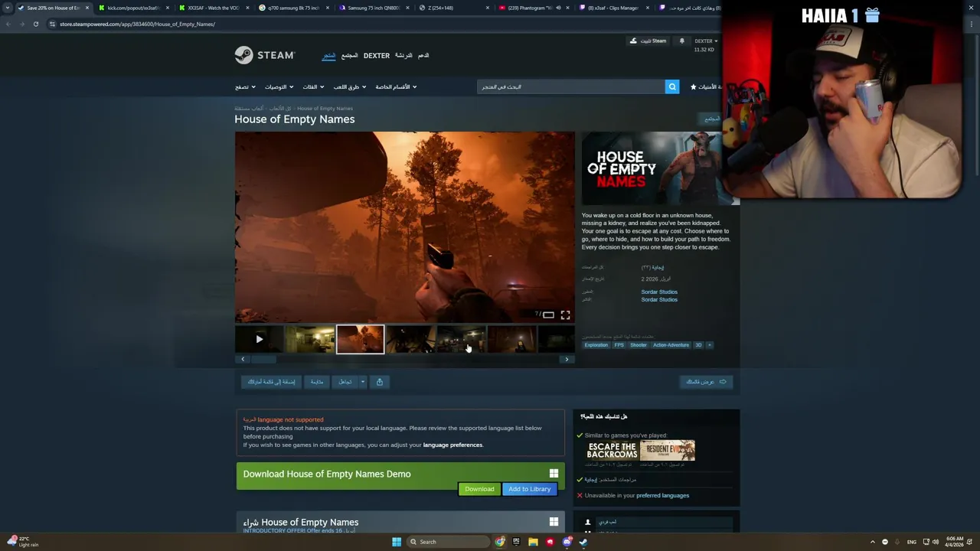
Task: Click the Resident Evil game image
Action: click(x=668, y=450)
